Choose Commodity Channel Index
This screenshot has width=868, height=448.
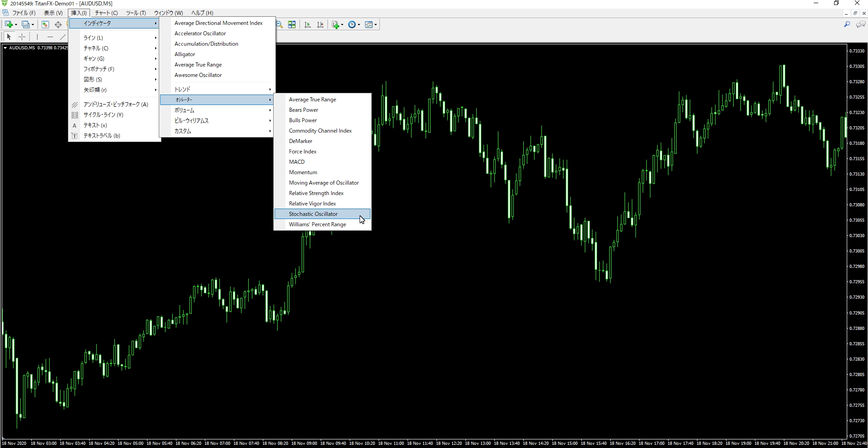pos(323,131)
